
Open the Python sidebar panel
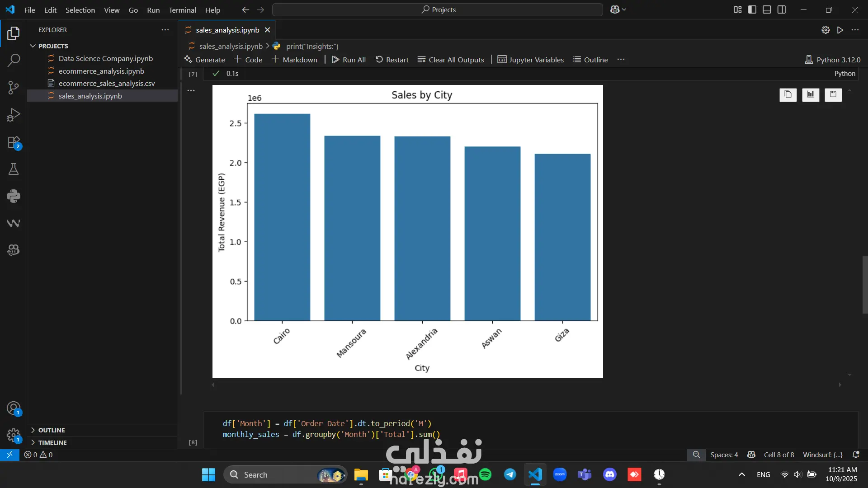tap(14, 196)
